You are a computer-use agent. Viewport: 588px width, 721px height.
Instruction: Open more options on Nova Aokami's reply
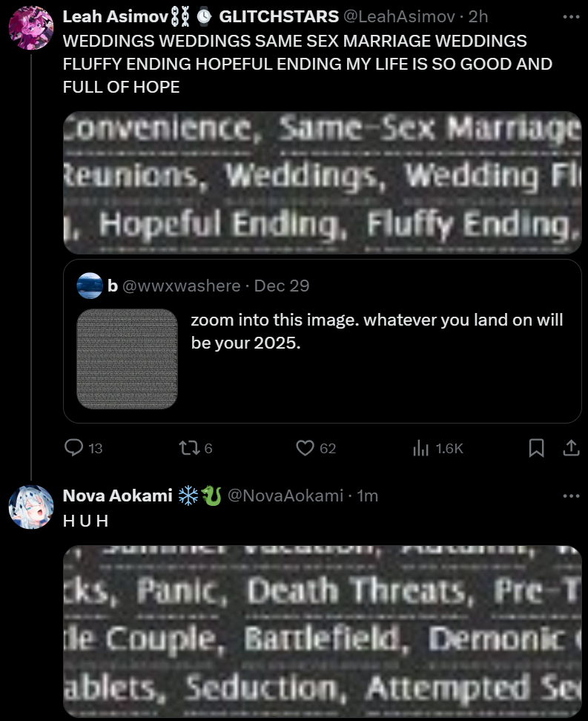[571, 496]
